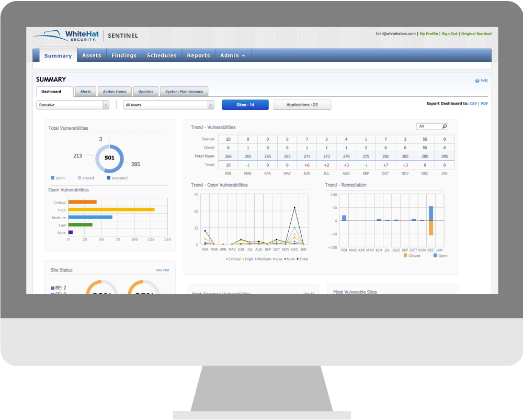Click the search magnifier in Trend filter
Screen dimensions: 523x420
[445, 126]
